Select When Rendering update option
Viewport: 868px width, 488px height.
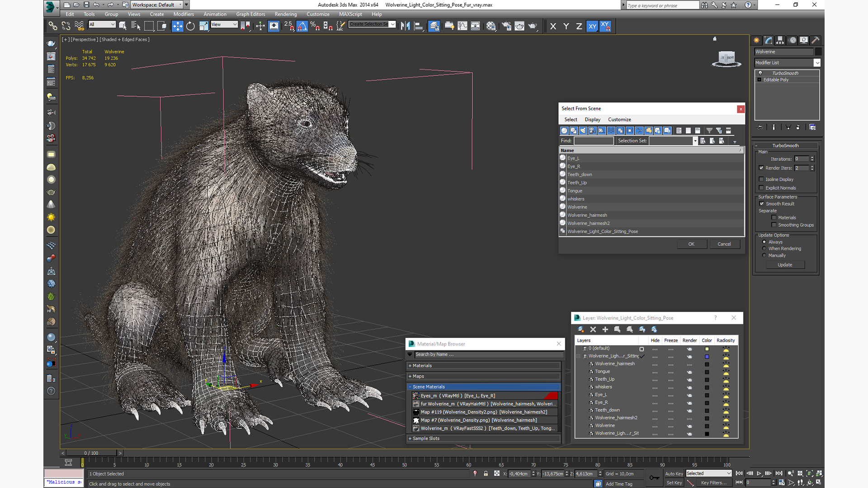(x=764, y=249)
